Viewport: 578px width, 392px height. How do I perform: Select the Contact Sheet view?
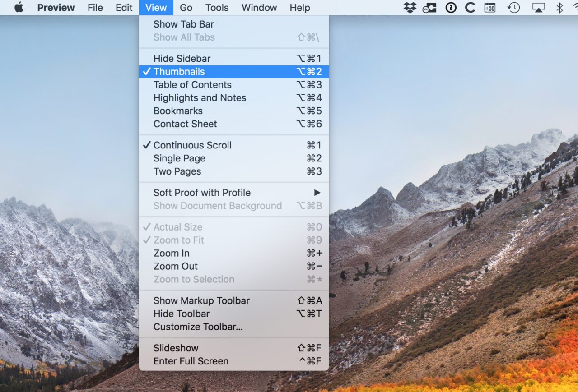234,124
